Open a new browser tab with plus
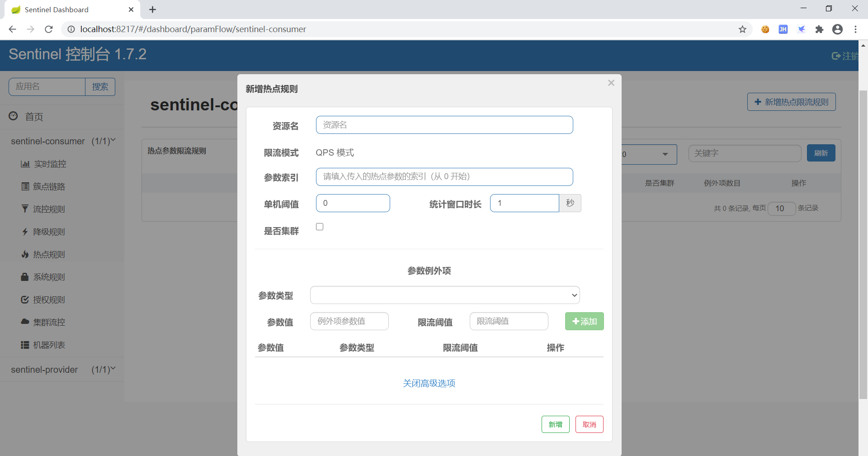868x456 pixels. 152,9
